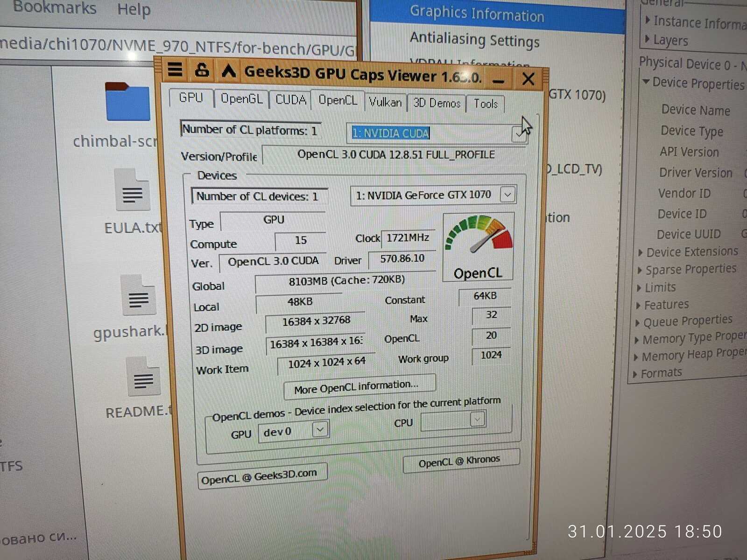Click the up-arrow icon in GPU Caps Viewer title bar

[x=228, y=71]
